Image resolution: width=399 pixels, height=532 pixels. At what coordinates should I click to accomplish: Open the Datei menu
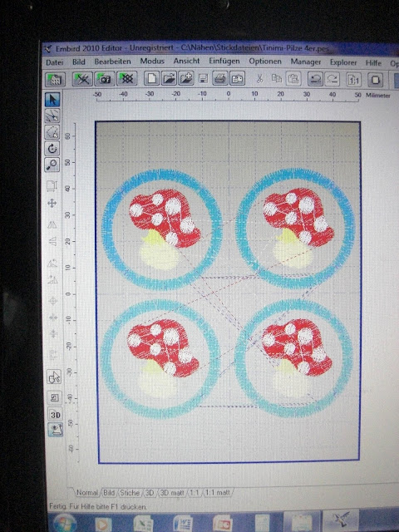click(x=55, y=62)
